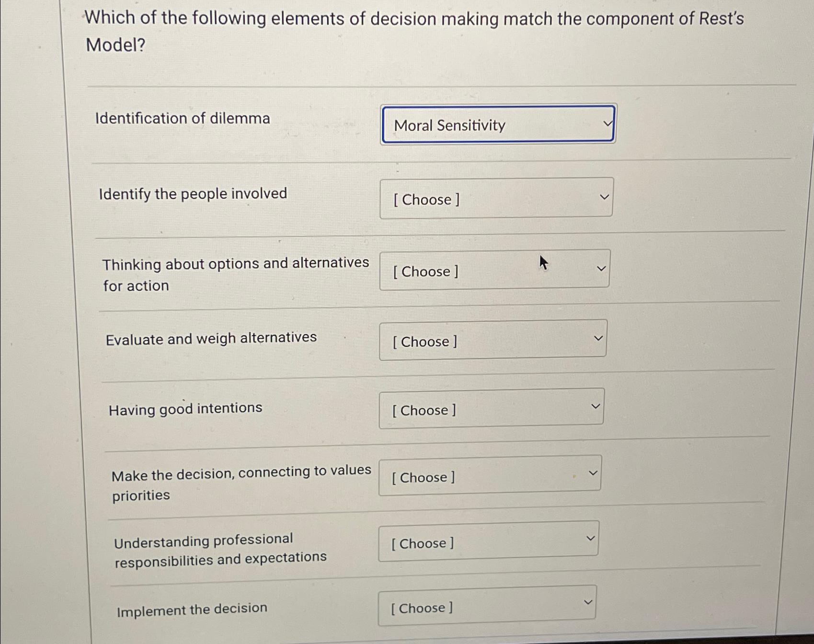Open the Understanding professional responsibilities dropdown
The height and width of the screenshot is (644, 814).
click(x=488, y=542)
